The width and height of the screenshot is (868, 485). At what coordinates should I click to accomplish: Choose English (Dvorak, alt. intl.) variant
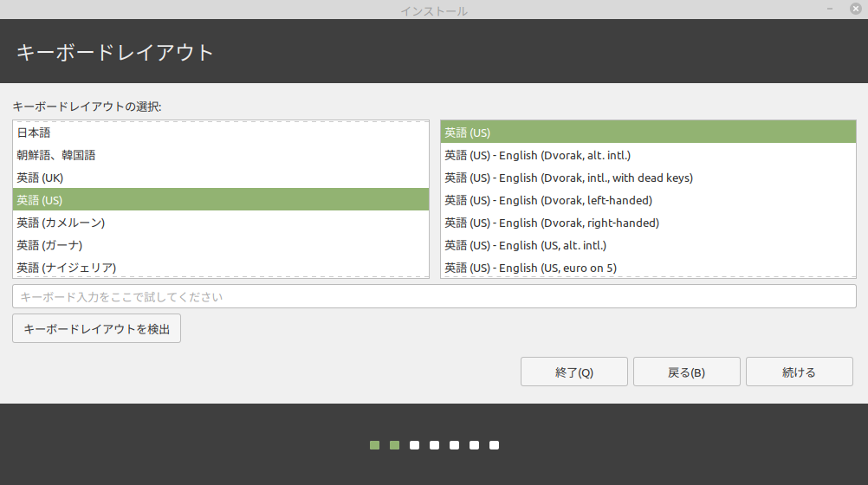click(x=648, y=155)
